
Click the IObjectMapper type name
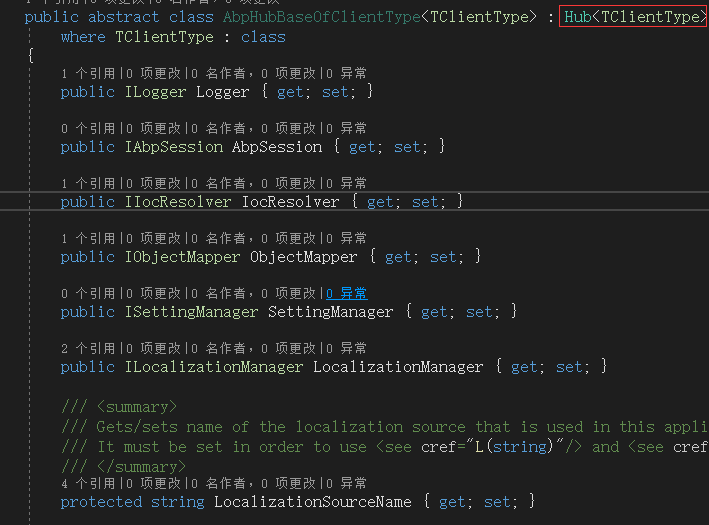tap(182, 257)
